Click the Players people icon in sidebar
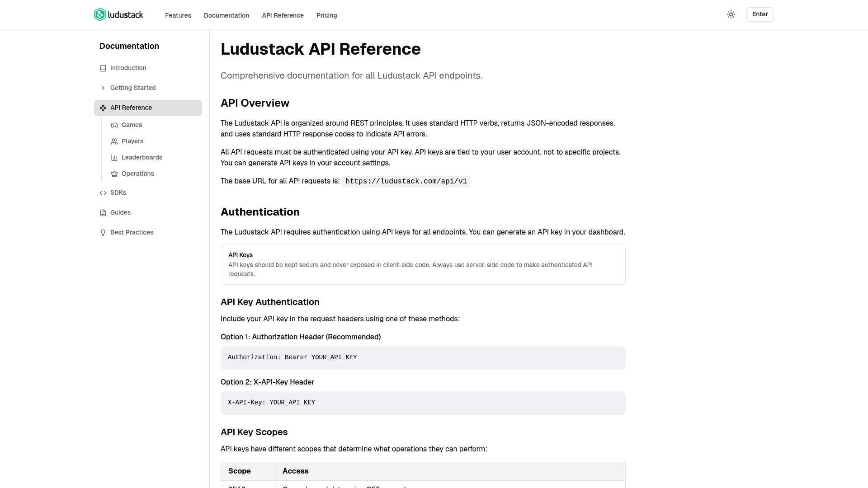This screenshot has height=488, width=868. click(114, 141)
